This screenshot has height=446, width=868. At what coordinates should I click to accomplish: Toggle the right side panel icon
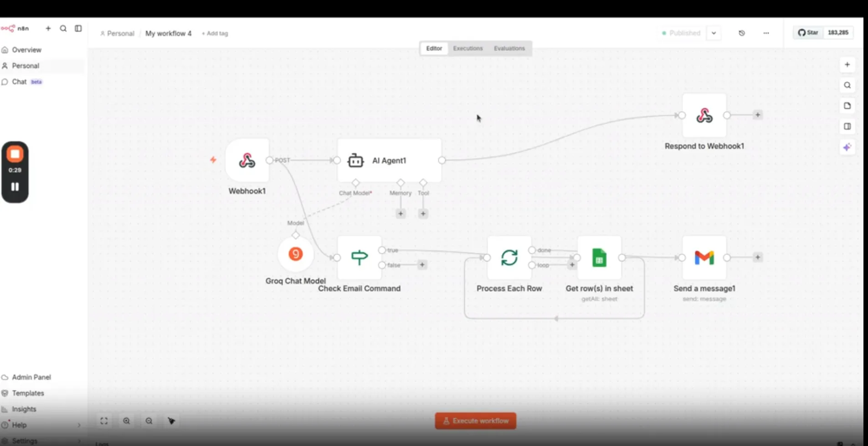pos(847,126)
